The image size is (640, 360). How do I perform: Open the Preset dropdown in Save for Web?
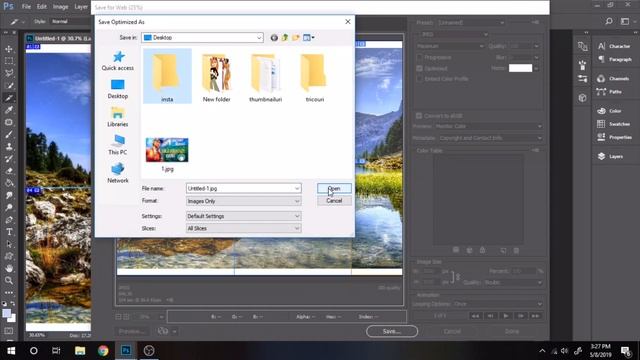tap(471, 22)
